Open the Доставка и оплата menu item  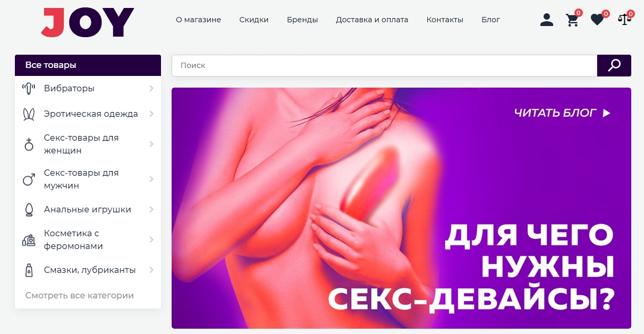tap(372, 20)
